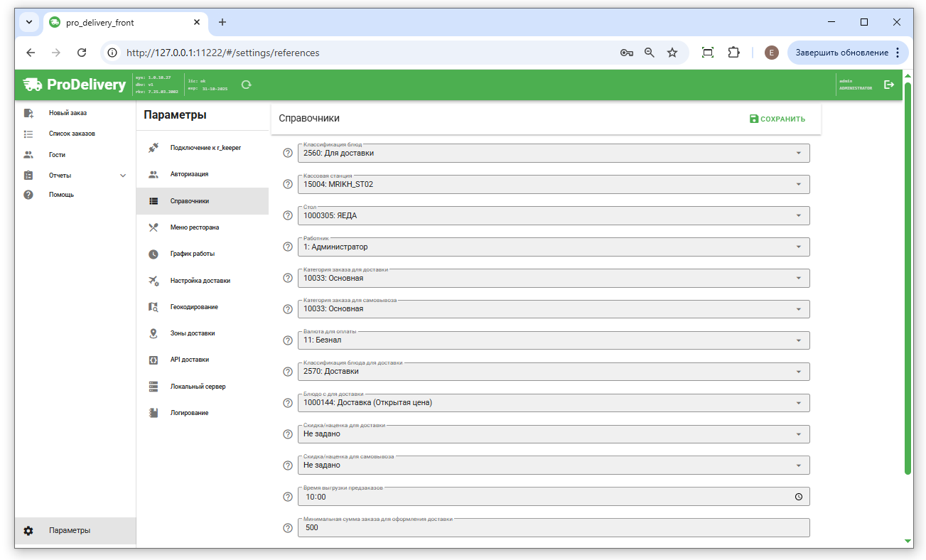Click help icon beside Кассовая станция field
The width and height of the screenshot is (926, 560).
[288, 185]
